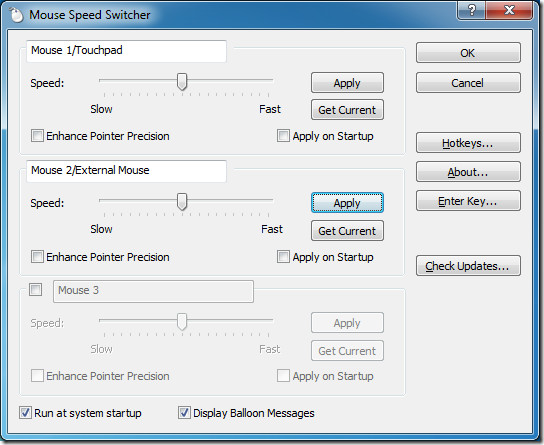Image resolution: width=544 pixels, height=445 pixels.
Task: Click the Mouse 1/Touchpad speed slider thumb
Action: (182, 82)
